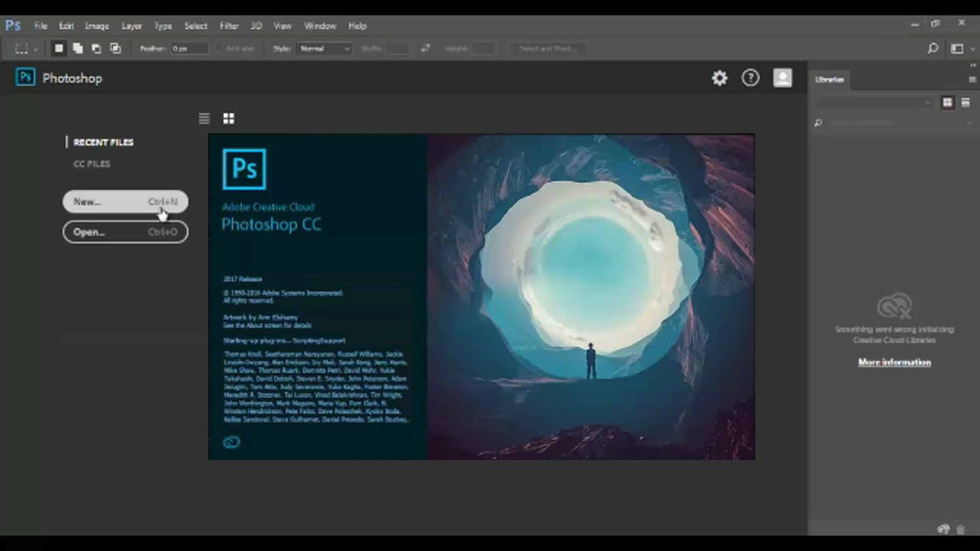The image size is (980, 551).
Task: Restore down the Photoshop window
Action: pos(935,23)
